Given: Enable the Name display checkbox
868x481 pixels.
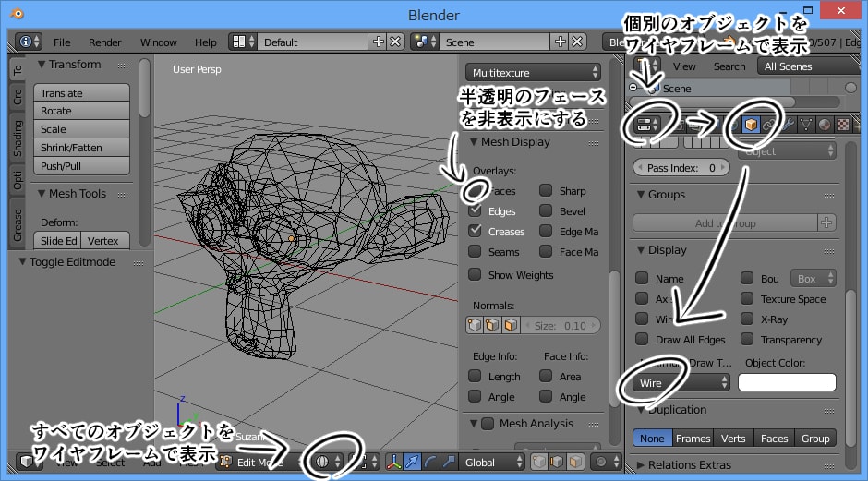Looking at the screenshot, I should [x=642, y=278].
